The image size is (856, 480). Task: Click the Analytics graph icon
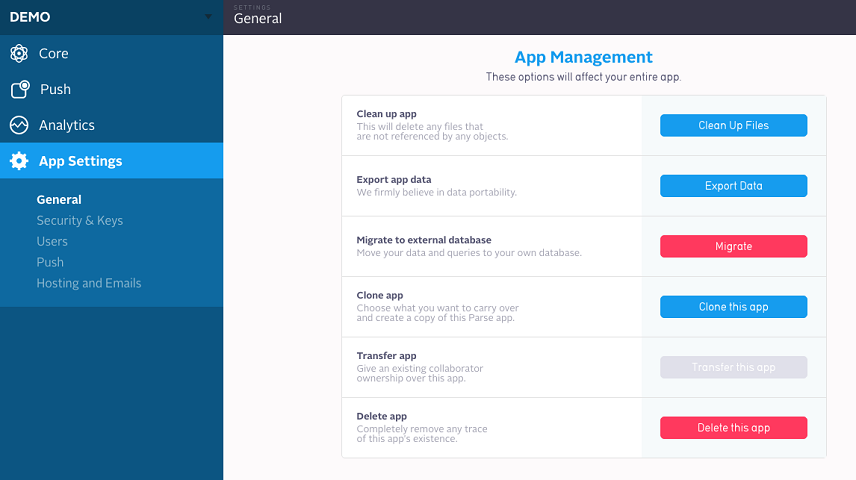tap(19, 125)
